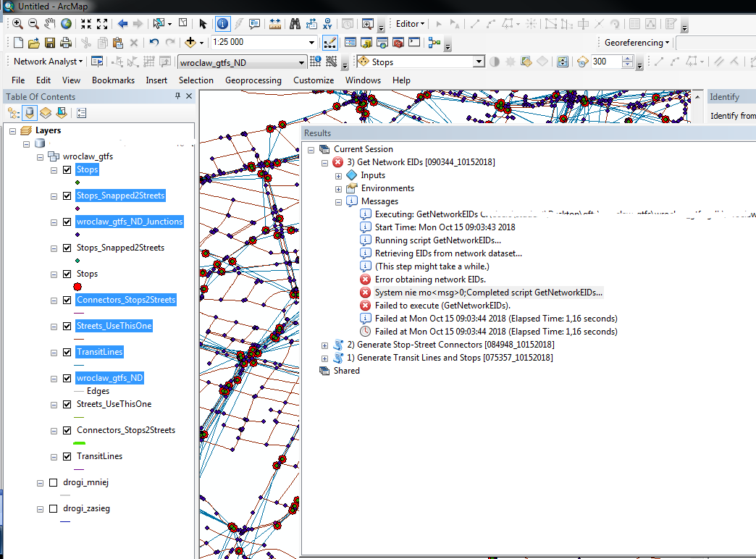Select the Measure ruler tool
The width and height of the screenshot is (756, 559).
click(275, 24)
